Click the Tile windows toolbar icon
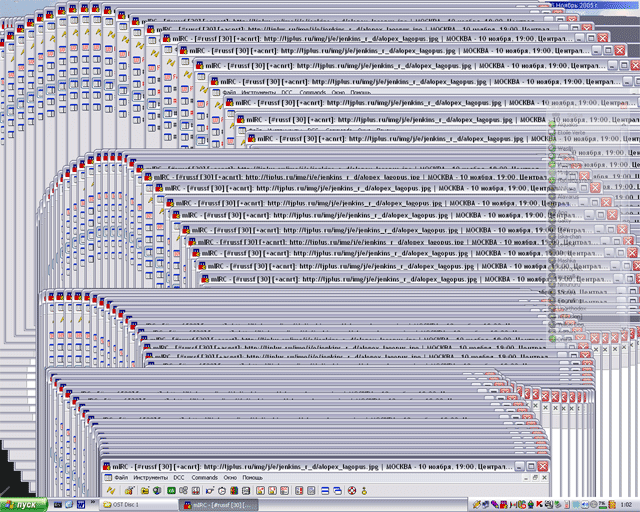Screen dimensions: 640x512 tap(325, 490)
